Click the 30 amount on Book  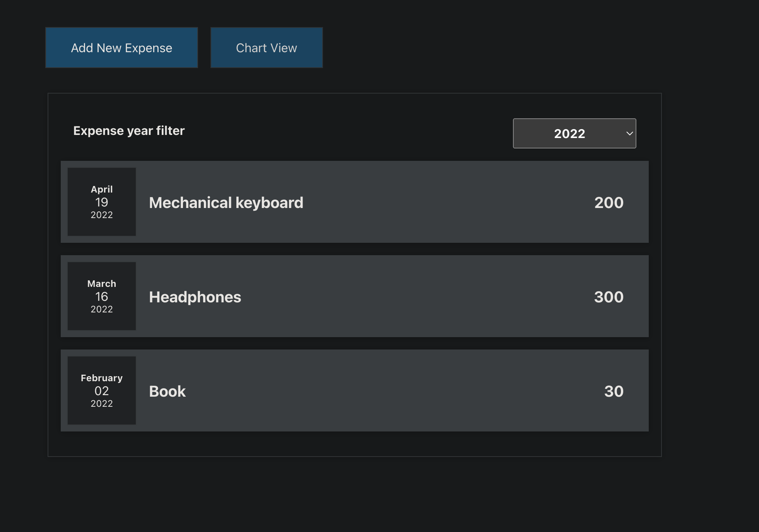click(x=613, y=391)
